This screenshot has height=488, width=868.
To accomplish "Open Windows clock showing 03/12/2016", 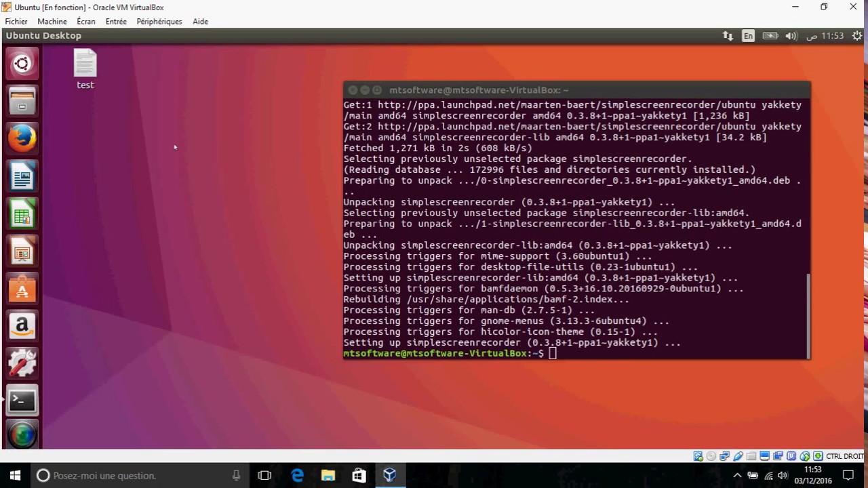I will [x=812, y=475].
